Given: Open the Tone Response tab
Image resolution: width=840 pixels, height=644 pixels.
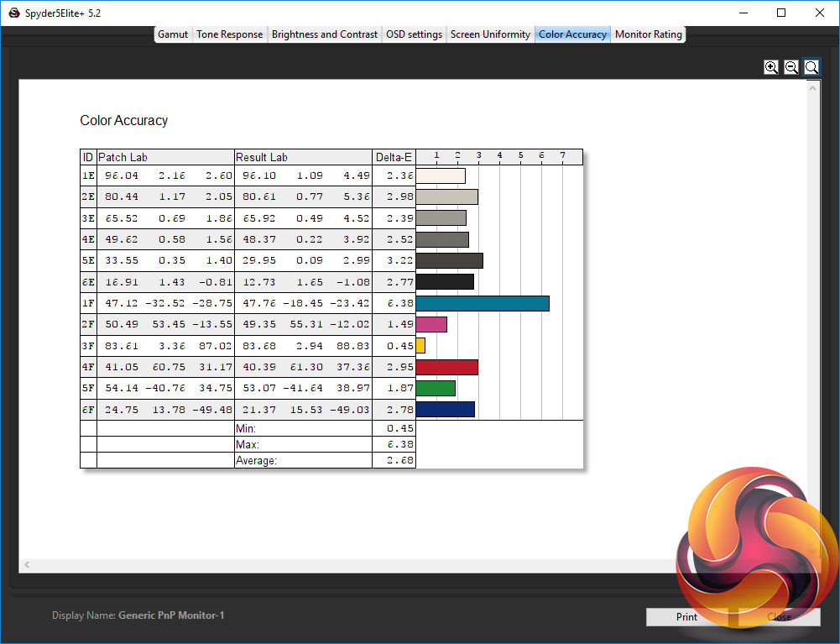Looking at the screenshot, I should (x=229, y=34).
